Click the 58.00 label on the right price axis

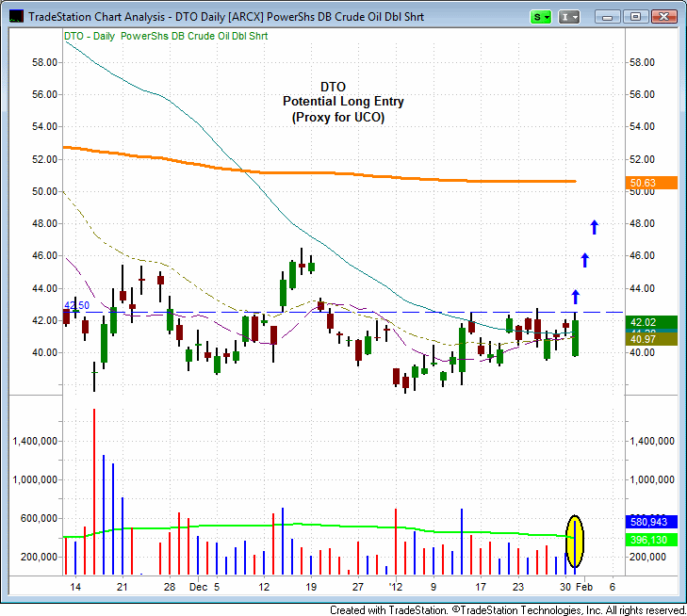[x=642, y=62]
